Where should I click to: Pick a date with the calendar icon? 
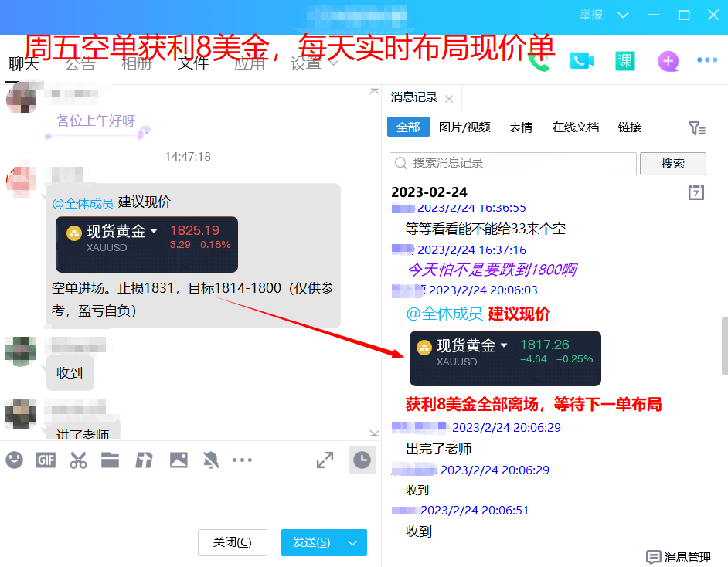[696, 192]
